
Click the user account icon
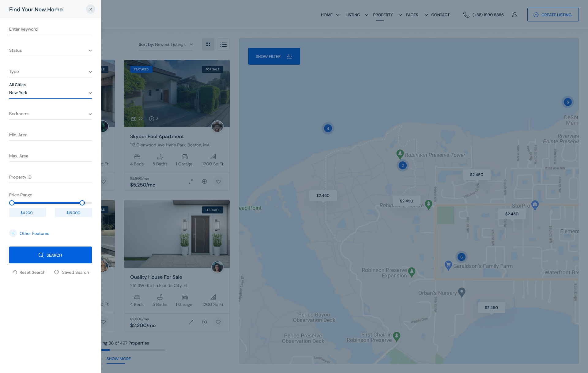pyautogui.click(x=515, y=15)
